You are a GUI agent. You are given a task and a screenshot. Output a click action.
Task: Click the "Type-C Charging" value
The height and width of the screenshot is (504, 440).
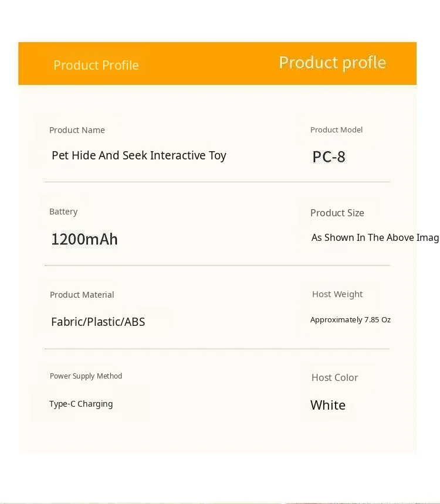(81, 404)
